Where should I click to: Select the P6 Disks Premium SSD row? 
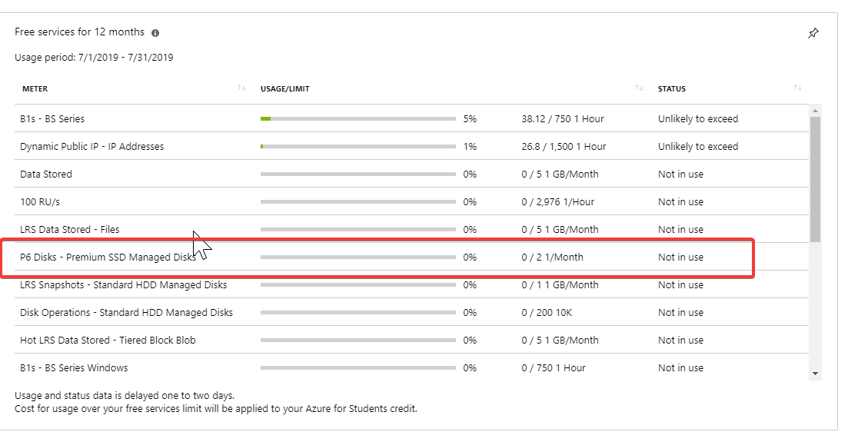click(108, 258)
